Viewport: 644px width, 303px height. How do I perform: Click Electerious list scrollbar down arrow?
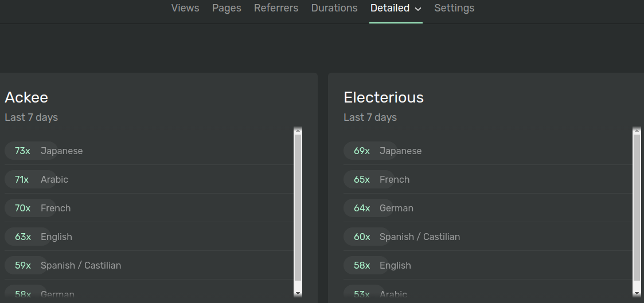(x=637, y=293)
